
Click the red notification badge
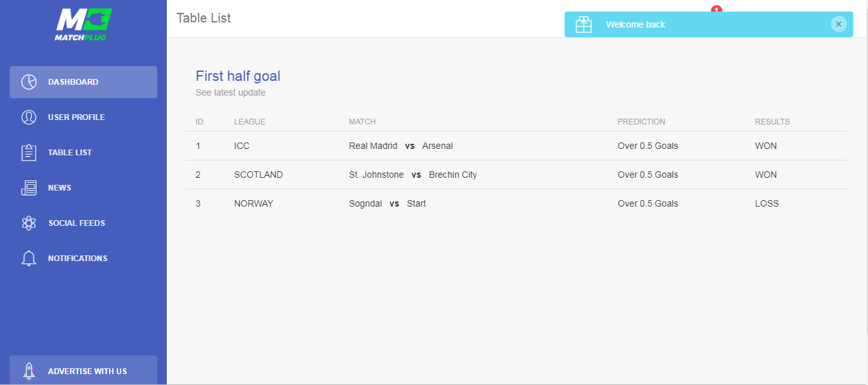coord(717,9)
